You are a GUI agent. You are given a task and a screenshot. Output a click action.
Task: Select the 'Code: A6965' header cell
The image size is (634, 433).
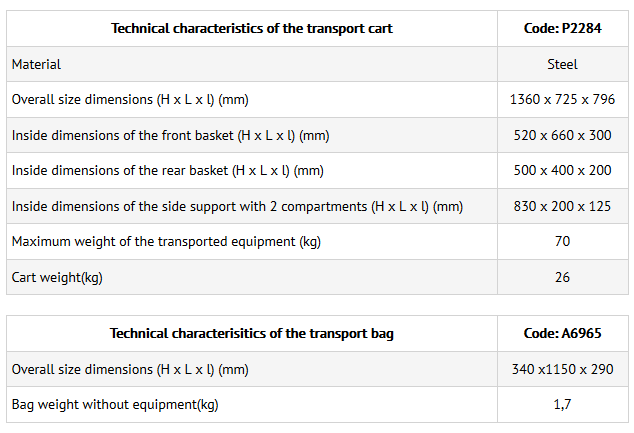(562, 333)
